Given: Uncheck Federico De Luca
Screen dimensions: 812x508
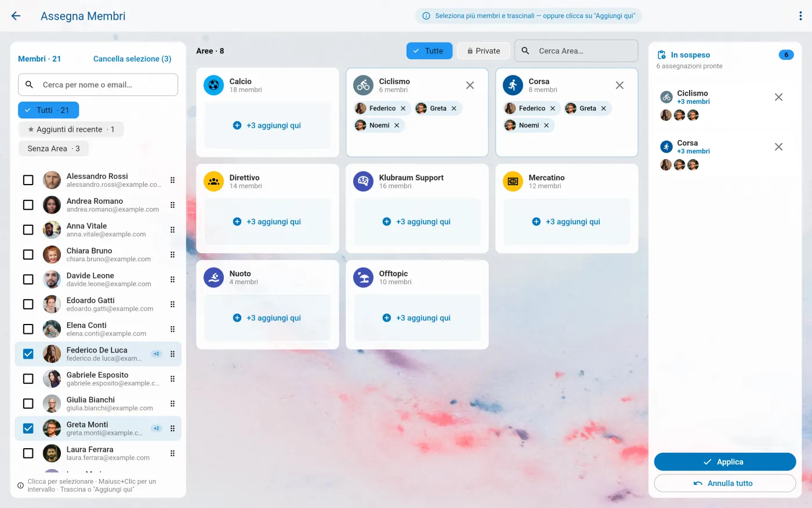Looking at the screenshot, I should pos(28,354).
